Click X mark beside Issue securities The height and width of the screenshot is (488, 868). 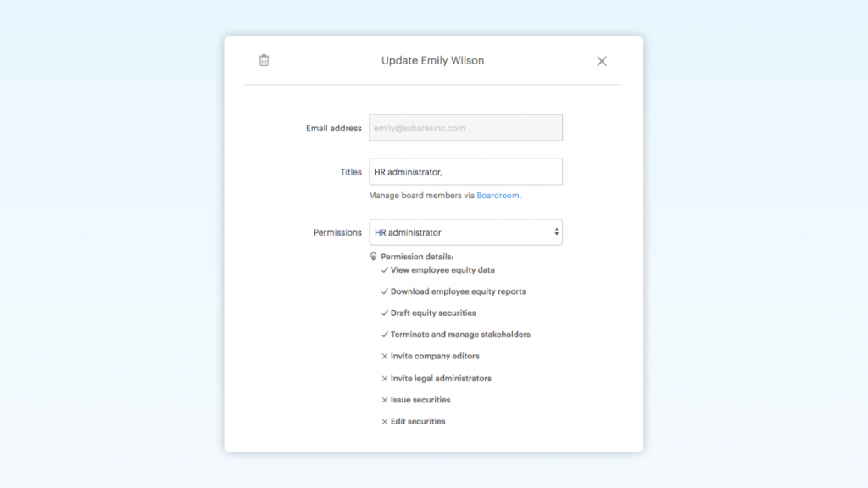pos(385,400)
